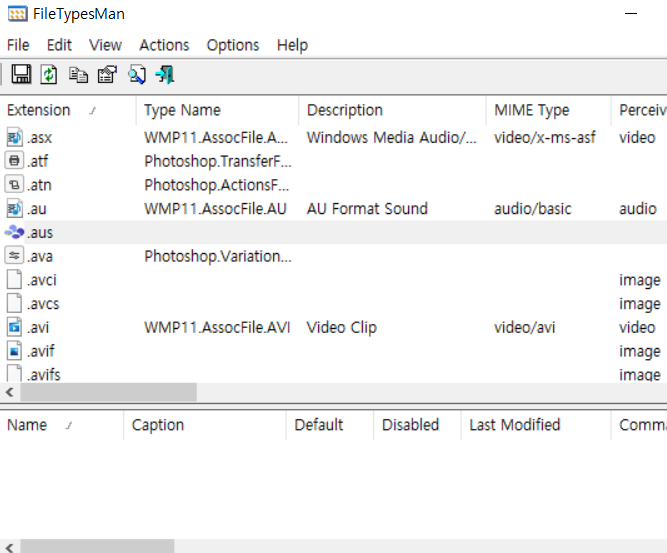Screen dimensions: 667x553
Task: Click 'Photoshop.Variation...' type name cell
Action: (218, 257)
